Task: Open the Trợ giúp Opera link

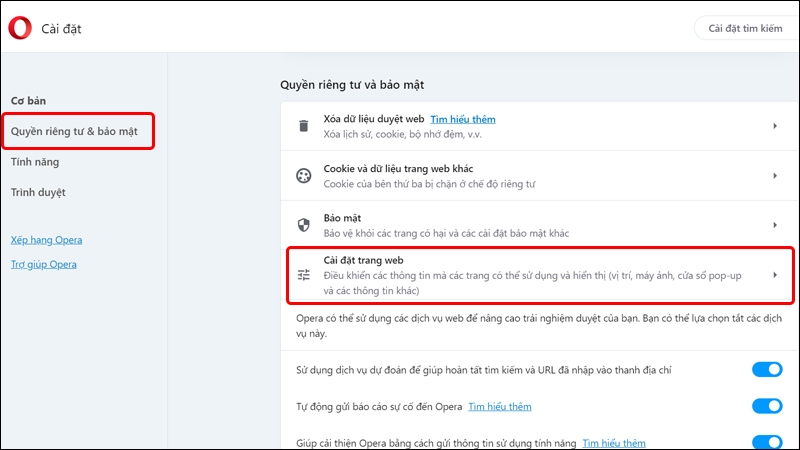Action: pyautogui.click(x=44, y=264)
